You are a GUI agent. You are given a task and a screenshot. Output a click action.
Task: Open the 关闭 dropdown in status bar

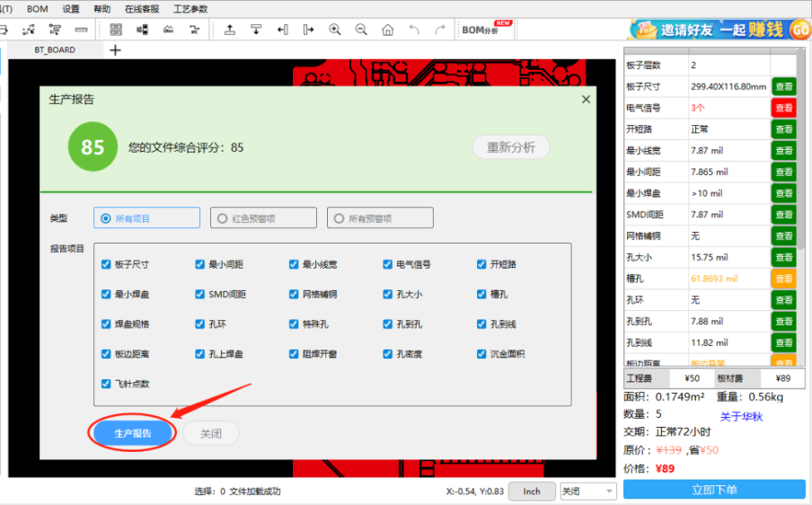coord(587,491)
